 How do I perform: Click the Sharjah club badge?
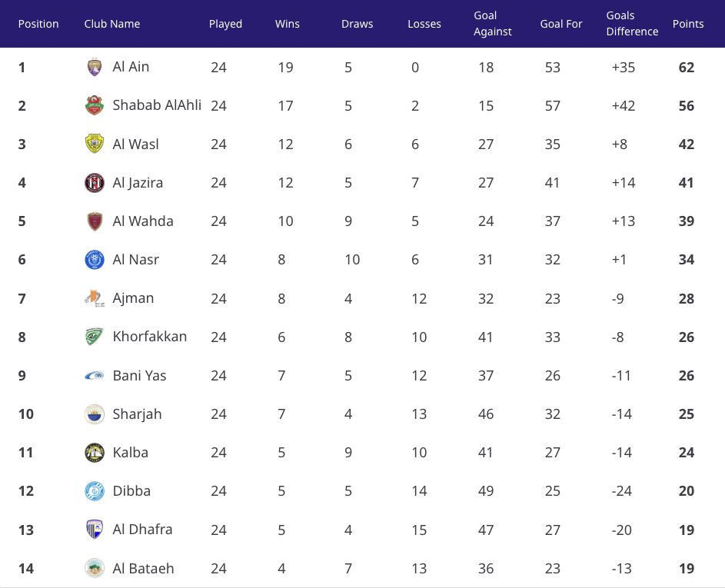coord(95,414)
